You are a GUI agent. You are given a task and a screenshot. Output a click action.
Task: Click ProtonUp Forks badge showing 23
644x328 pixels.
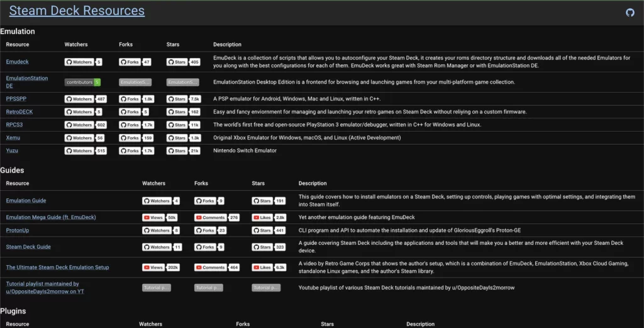click(x=210, y=230)
